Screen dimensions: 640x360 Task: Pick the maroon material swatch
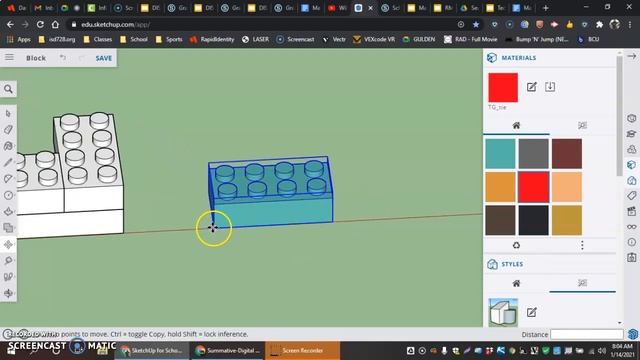pos(567,153)
